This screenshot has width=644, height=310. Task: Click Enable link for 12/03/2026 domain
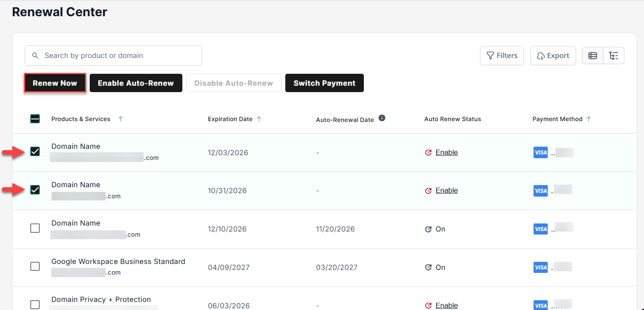447,152
